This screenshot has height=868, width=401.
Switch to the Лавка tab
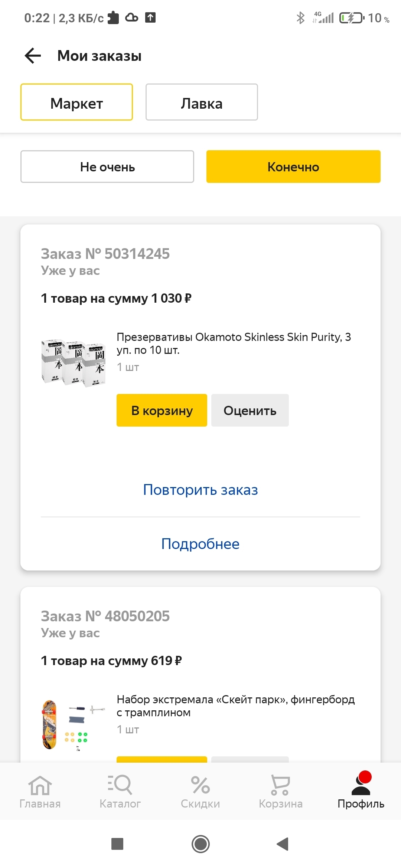pos(202,102)
